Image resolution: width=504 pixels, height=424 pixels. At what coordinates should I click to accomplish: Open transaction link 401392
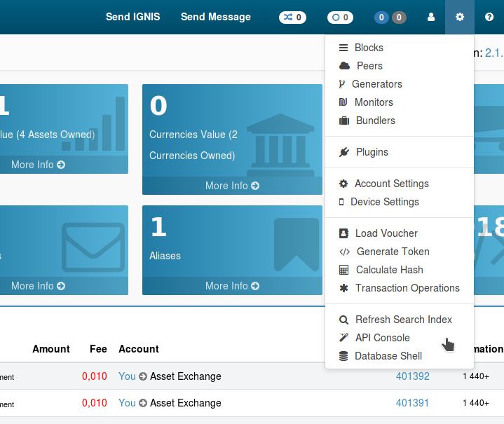[x=412, y=376]
